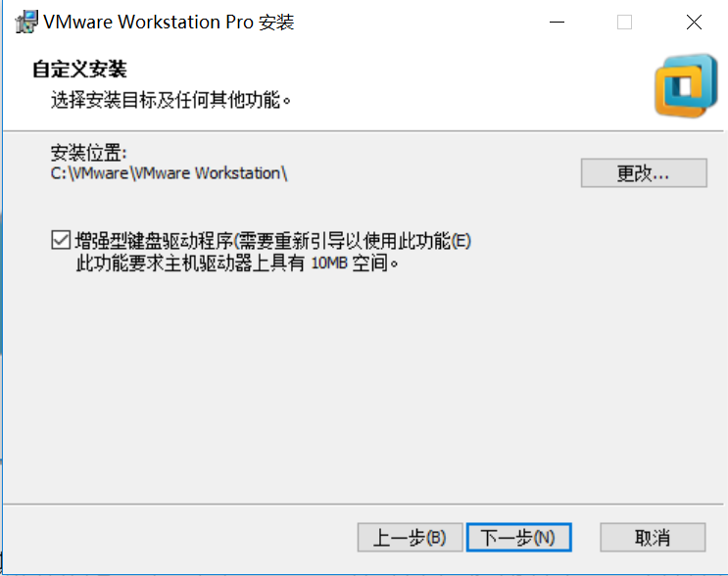Click blank title bar space beside the title
Screen dimensions: 728x576
point(417,22)
